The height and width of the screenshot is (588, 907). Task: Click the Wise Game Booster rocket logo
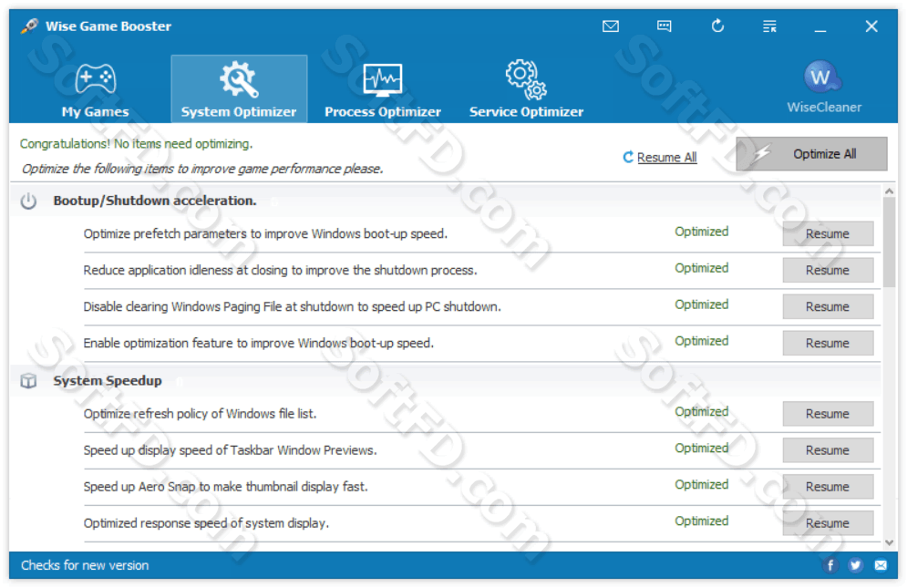(29, 26)
